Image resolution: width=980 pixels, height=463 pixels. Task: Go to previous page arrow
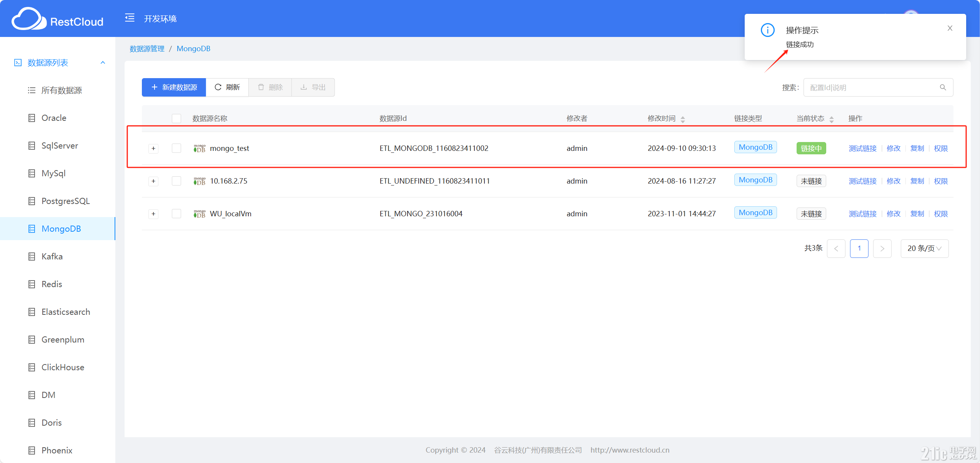pos(836,248)
